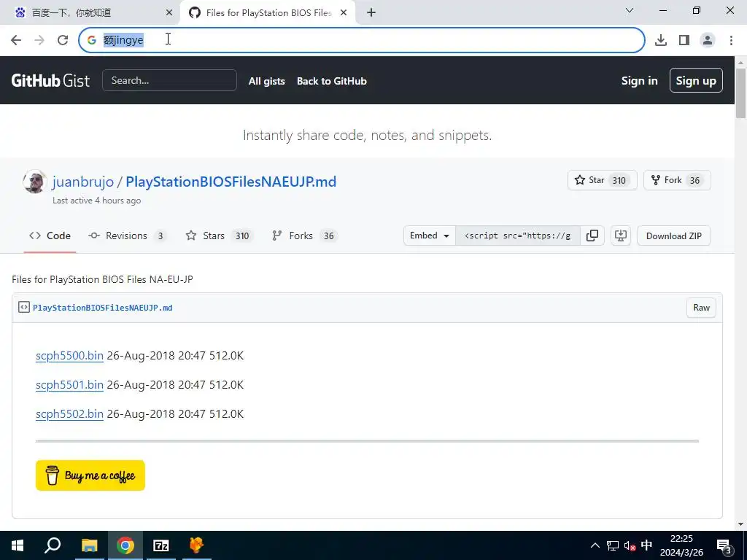747x560 pixels.
Task: Click the star count 310 beside Star
Action: [x=619, y=181]
